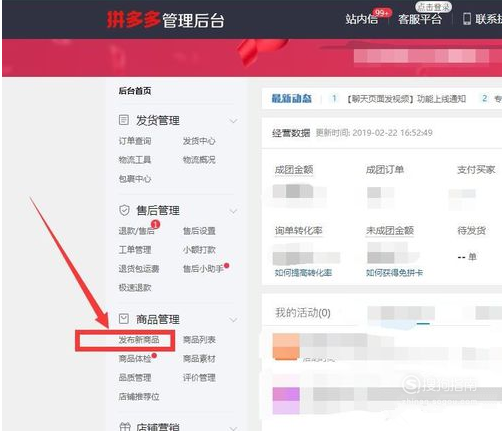
Task: Collapse the 发货管理 section chevron
Action: (x=234, y=121)
